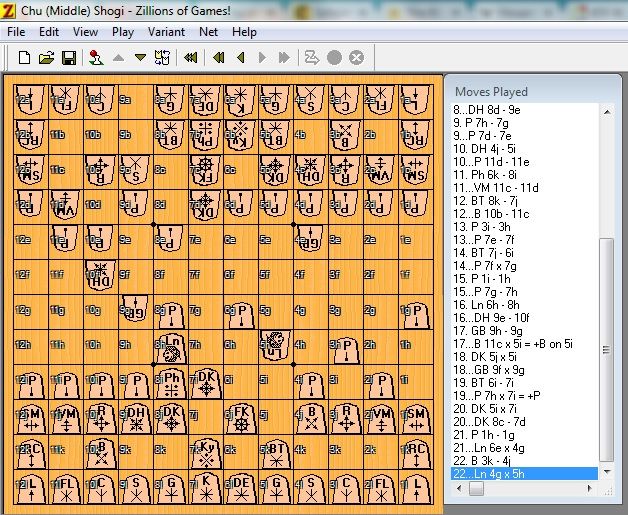Select the enemy Lion on 5h
This screenshot has width=628, height=515.
tap(276, 345)
